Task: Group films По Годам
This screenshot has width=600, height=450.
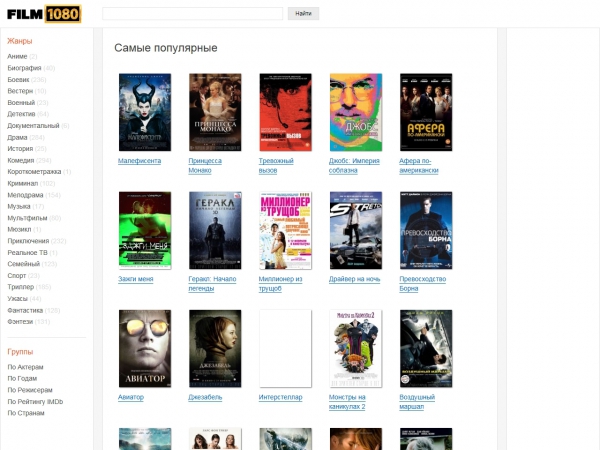Action: point(22,378)
